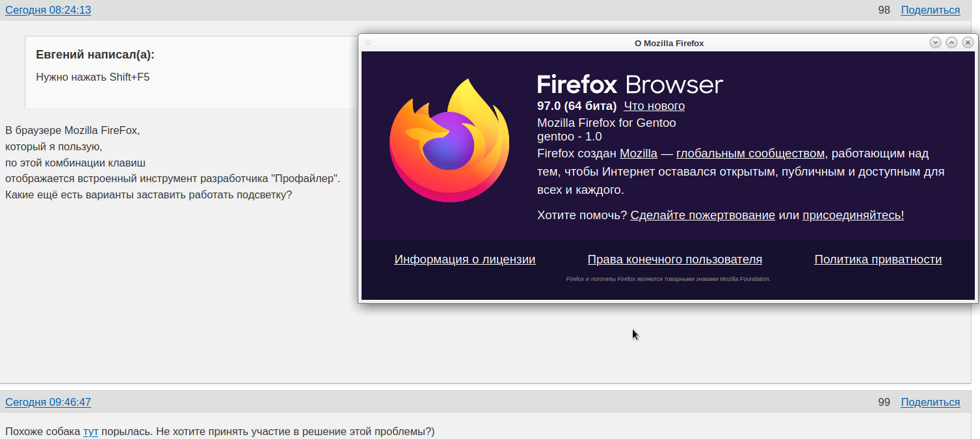Click the line 'по этой комбинации клавиш'

(75, 162)
